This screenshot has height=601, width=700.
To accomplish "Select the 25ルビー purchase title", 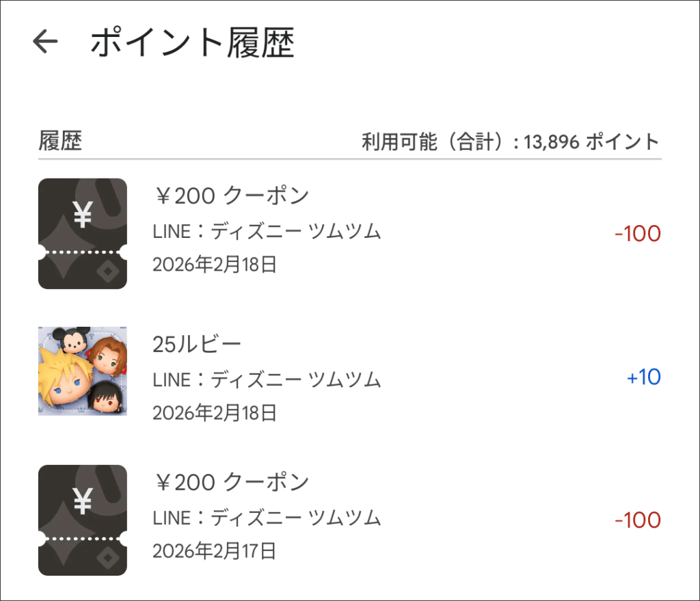I will 197,344.
